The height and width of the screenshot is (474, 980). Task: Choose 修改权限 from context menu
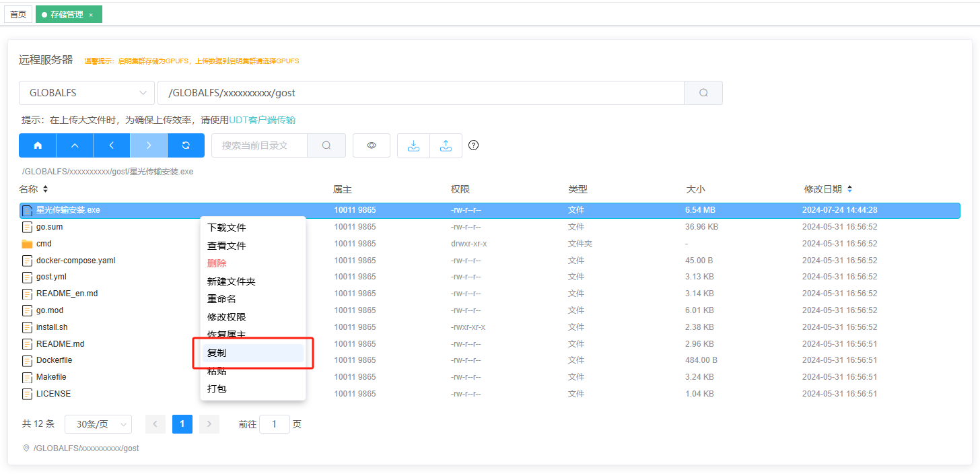253,317
